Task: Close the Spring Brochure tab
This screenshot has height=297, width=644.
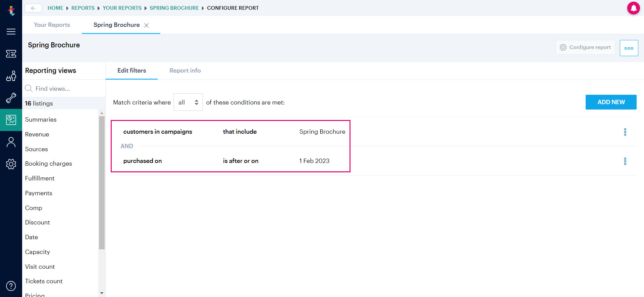Action: [147, 25]
